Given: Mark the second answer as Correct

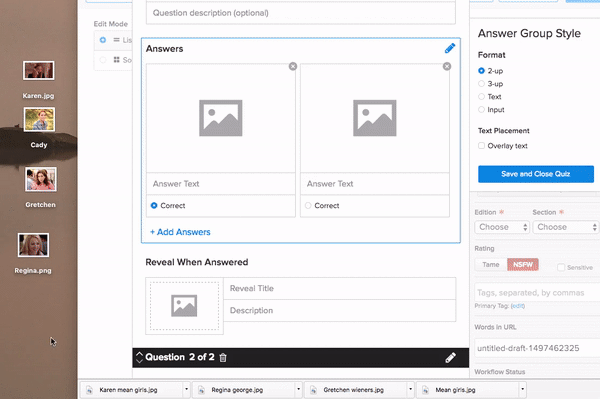Looking at the screenshot, I should [308, 205].
